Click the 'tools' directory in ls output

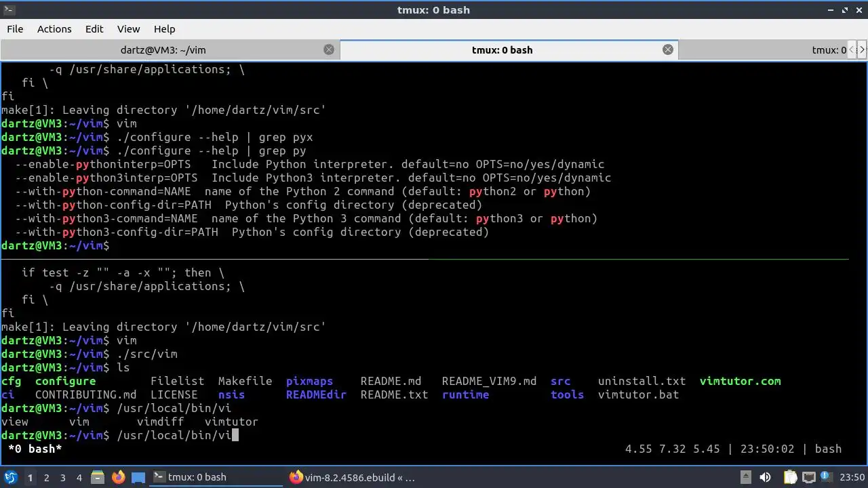pos(568,394)
